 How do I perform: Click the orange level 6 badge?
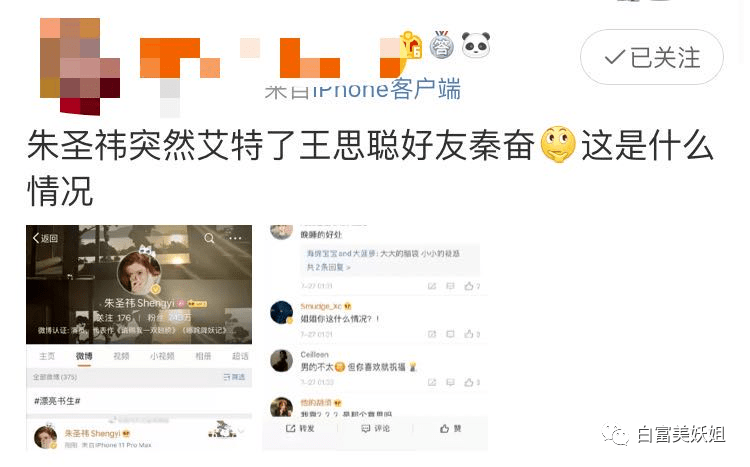(411, 45)
